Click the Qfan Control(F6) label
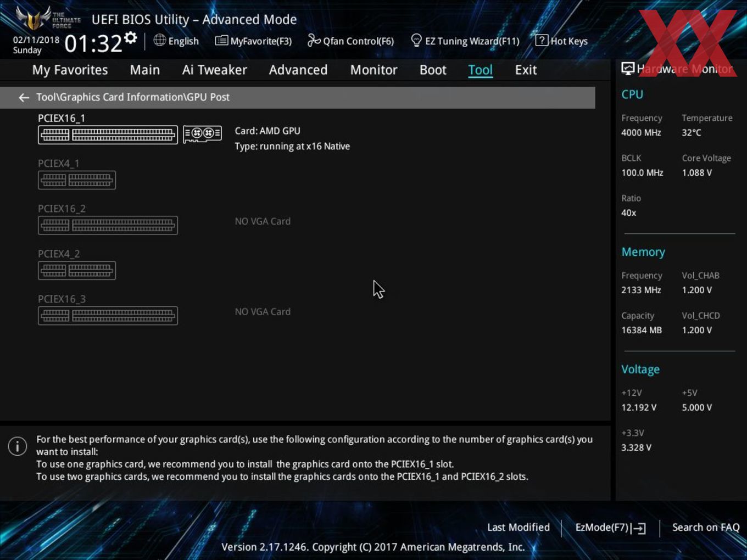 [358, 41]
